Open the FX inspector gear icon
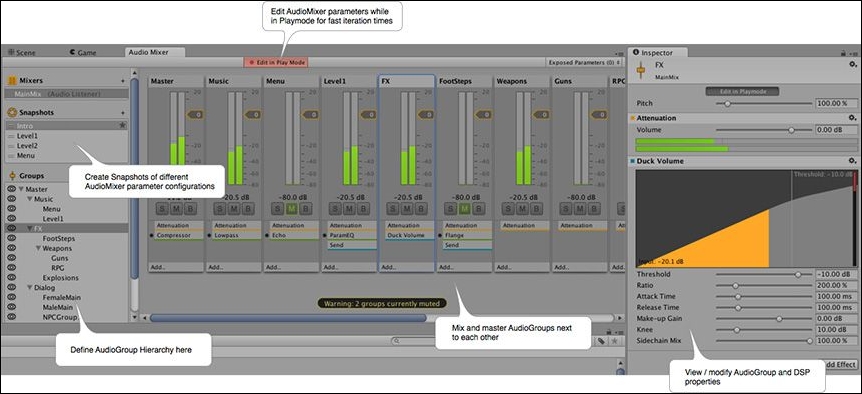This screenshot has width=862, height=394. tap(852, 65)
